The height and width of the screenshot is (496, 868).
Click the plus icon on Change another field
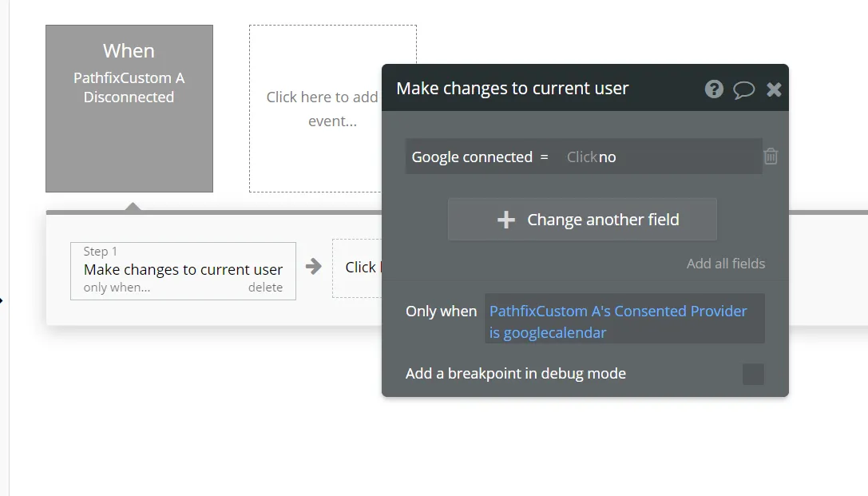pos(505,220)
